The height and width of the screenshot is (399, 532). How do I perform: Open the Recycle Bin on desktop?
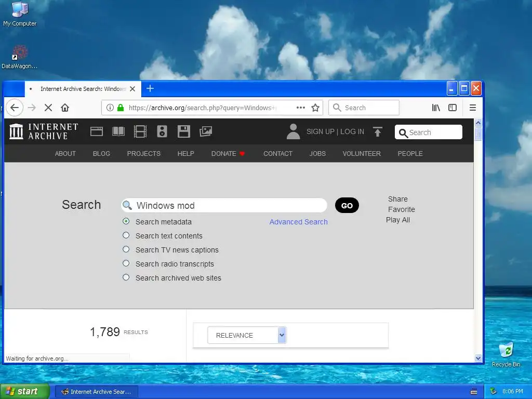tap(506, 354)
